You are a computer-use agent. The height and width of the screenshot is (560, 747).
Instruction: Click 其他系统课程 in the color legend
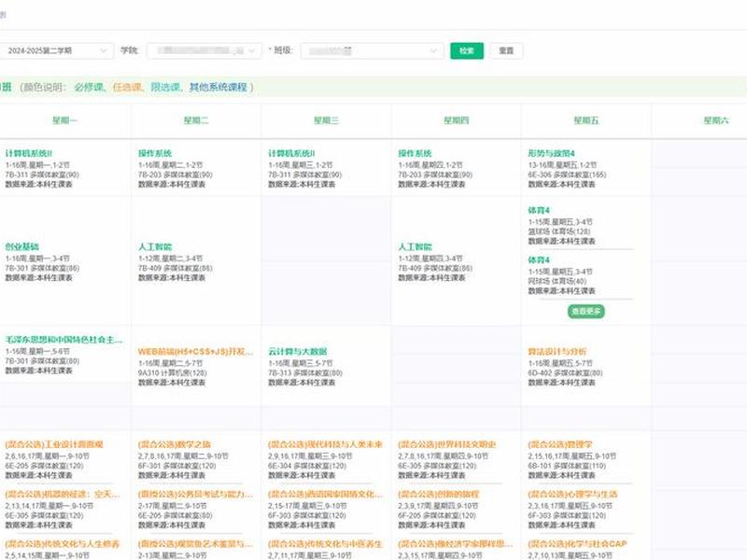218,87
